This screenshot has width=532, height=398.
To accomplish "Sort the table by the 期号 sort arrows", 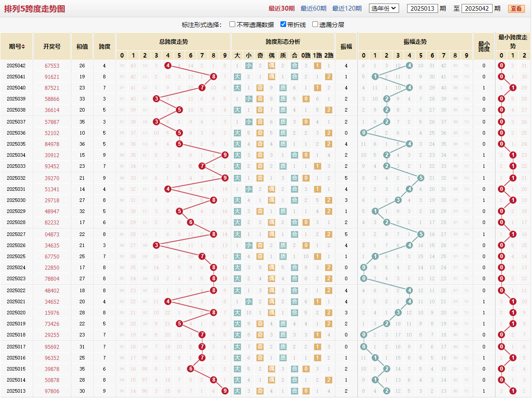I will point(23,46).
